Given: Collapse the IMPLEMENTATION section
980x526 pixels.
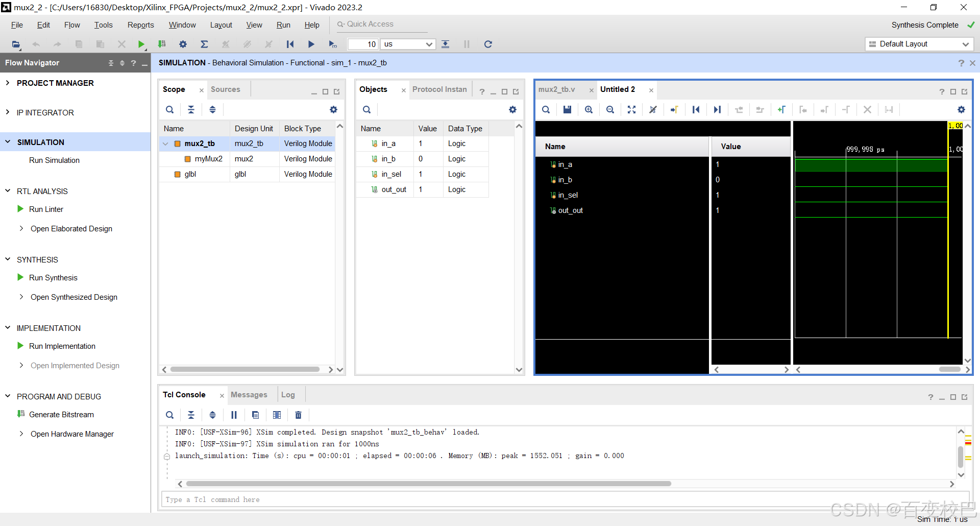Looking at the screenshot, I should coord(8,328).
